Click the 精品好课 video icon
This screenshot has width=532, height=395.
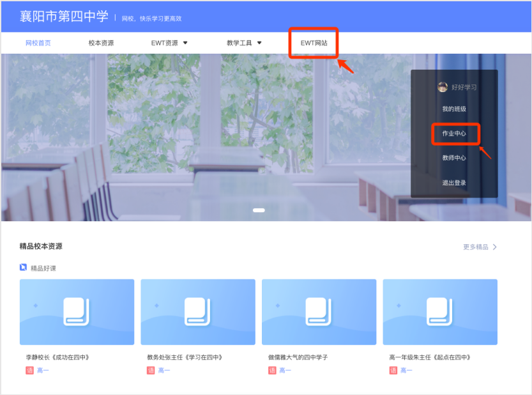click(23, 268)
